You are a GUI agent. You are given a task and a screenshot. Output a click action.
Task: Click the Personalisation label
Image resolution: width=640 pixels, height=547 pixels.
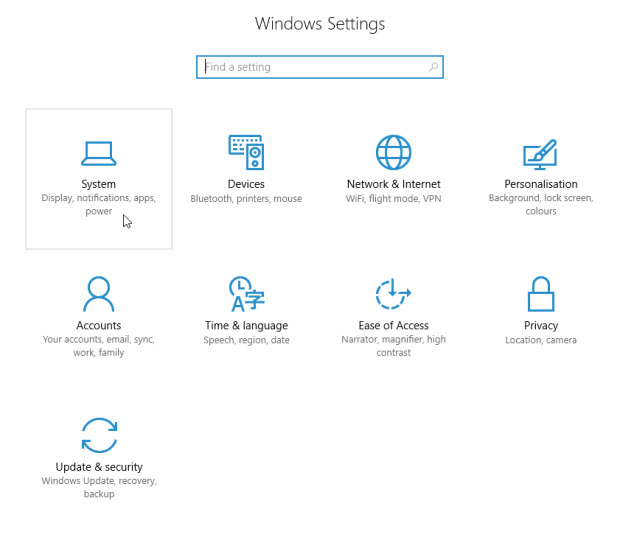(541, 184)
